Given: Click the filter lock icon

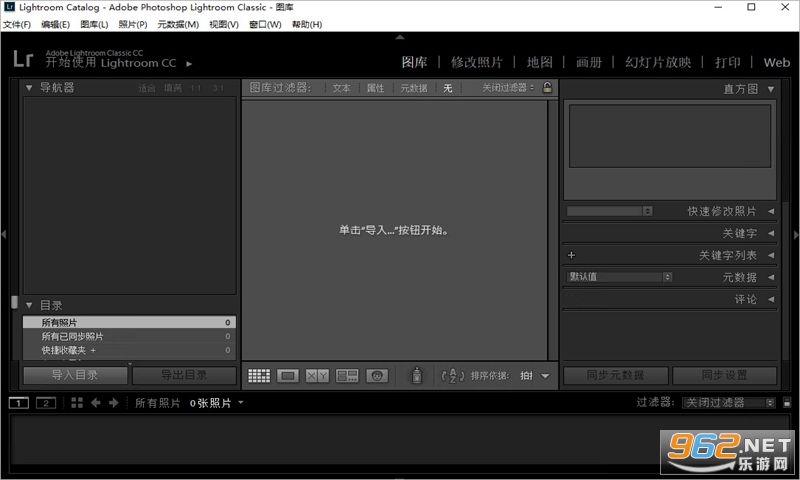Looking at the screenshot, I should [547, 87].
